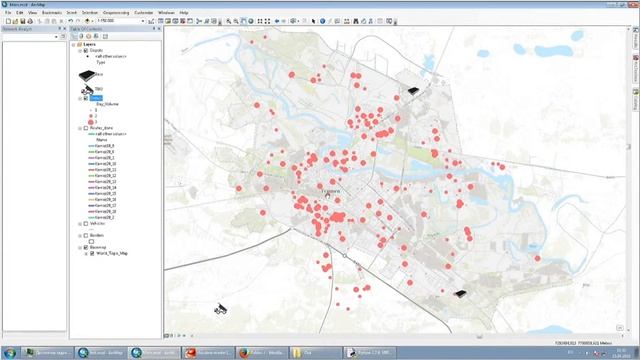Image resolution: width=640 pixels, height=360 pixels.
Task: Check the Routes_done layer checkbox
Action: (x=86, y=128)
